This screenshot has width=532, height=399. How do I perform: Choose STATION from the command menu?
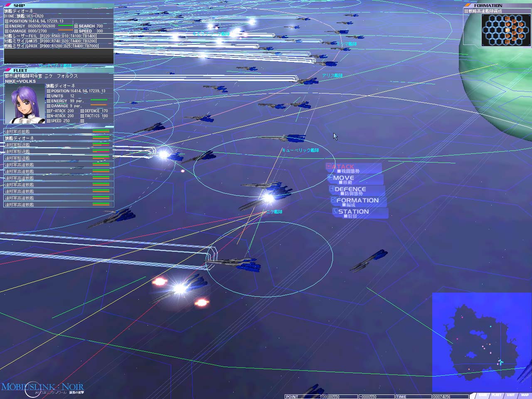tap(360, 213)
